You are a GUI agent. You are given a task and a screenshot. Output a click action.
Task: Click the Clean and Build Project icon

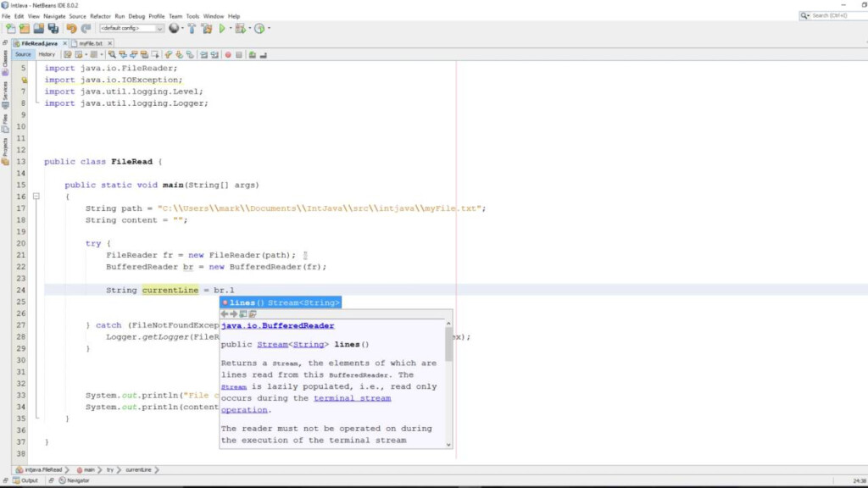coord(207,28)
